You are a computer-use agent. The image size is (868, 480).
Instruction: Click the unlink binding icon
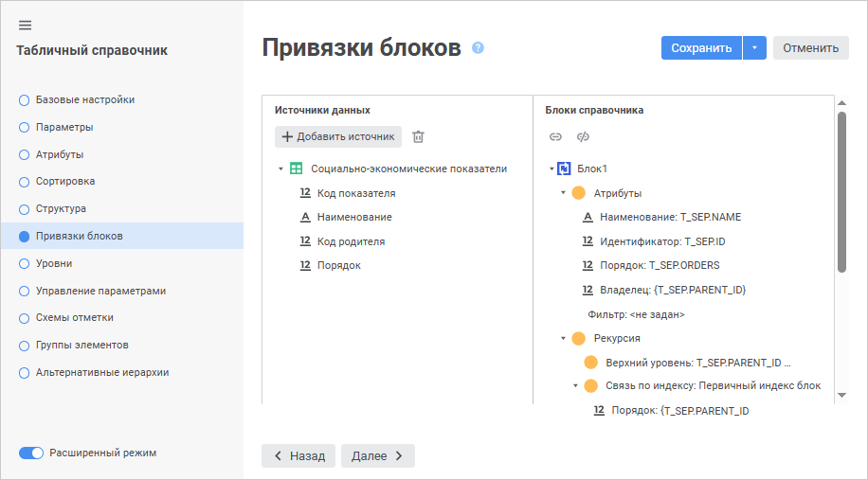pos(583,137)
